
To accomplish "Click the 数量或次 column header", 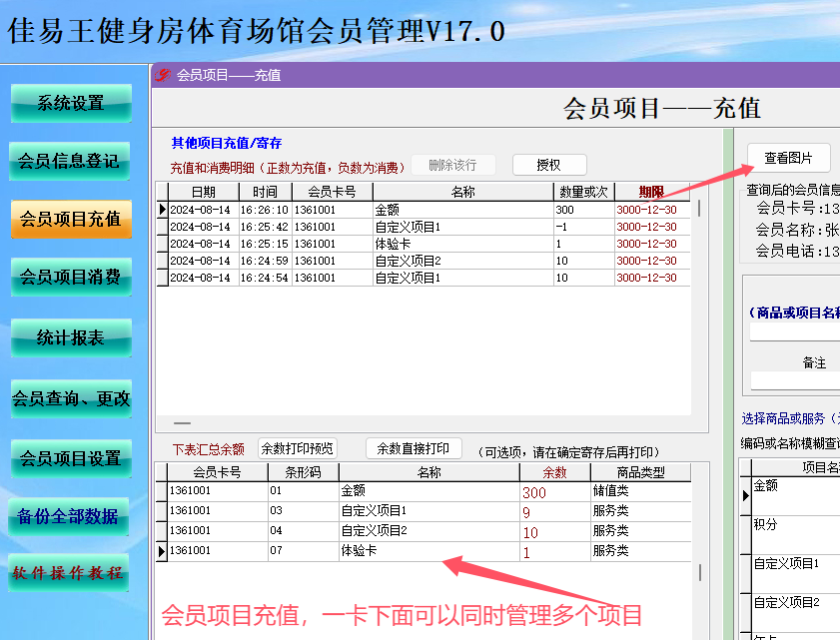I will click(x=584, y=192).
